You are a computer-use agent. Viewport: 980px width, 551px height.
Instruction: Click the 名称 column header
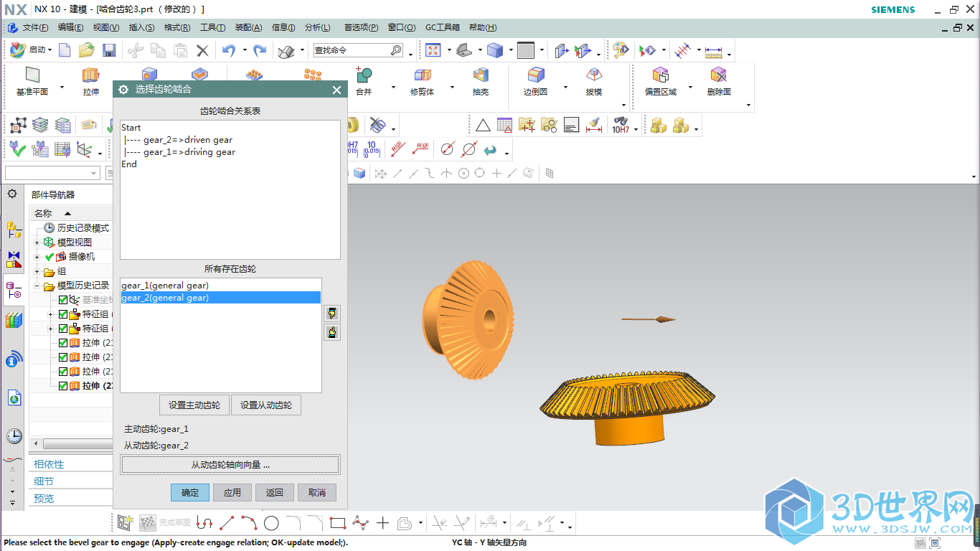(70, 213)
